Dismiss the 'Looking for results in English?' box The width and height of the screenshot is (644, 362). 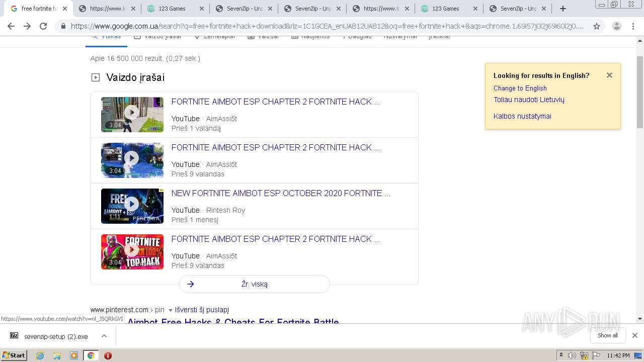point(609,75)
